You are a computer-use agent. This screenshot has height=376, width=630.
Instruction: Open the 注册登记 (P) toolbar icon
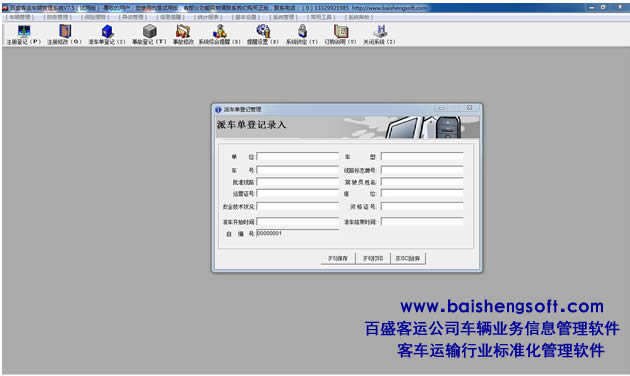pyautogui.click(x=24, y=34)
